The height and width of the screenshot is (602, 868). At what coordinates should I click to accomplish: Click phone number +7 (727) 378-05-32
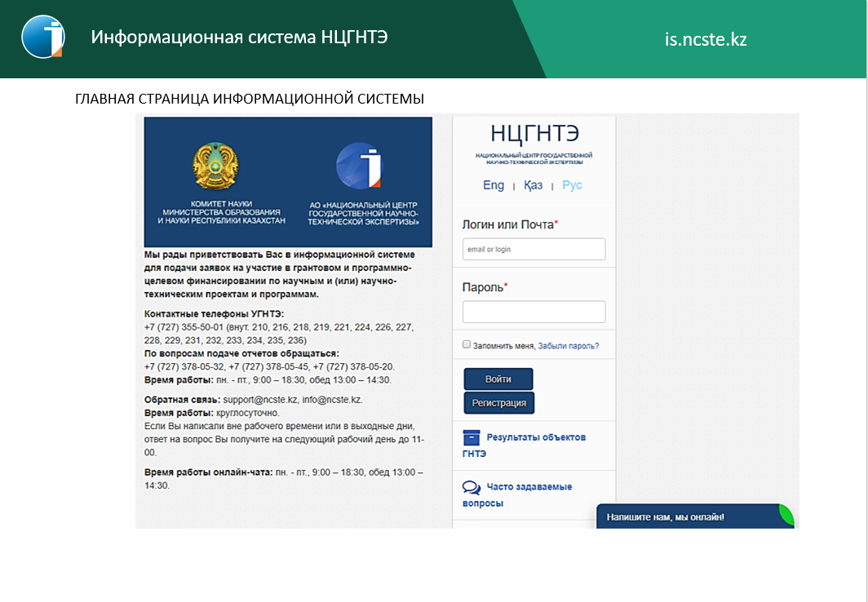[x=184, y=367]
